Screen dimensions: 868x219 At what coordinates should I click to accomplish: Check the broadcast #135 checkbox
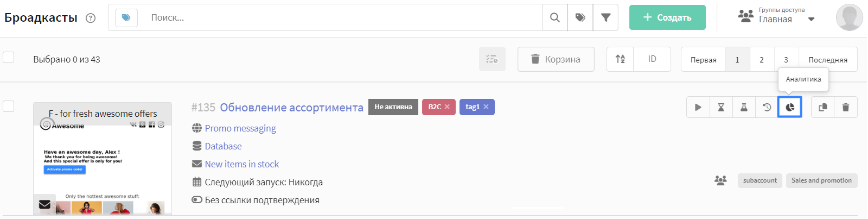pyautogui.click(x=9, y=106)
